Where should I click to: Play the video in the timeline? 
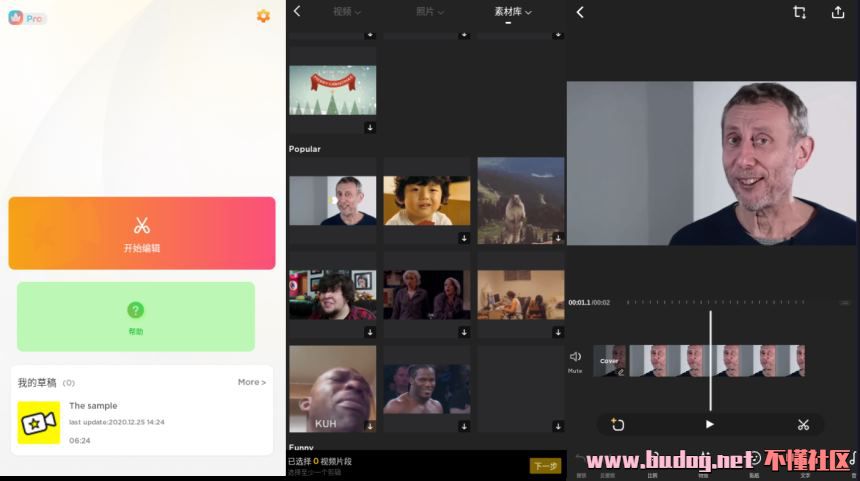click(709, 424)
